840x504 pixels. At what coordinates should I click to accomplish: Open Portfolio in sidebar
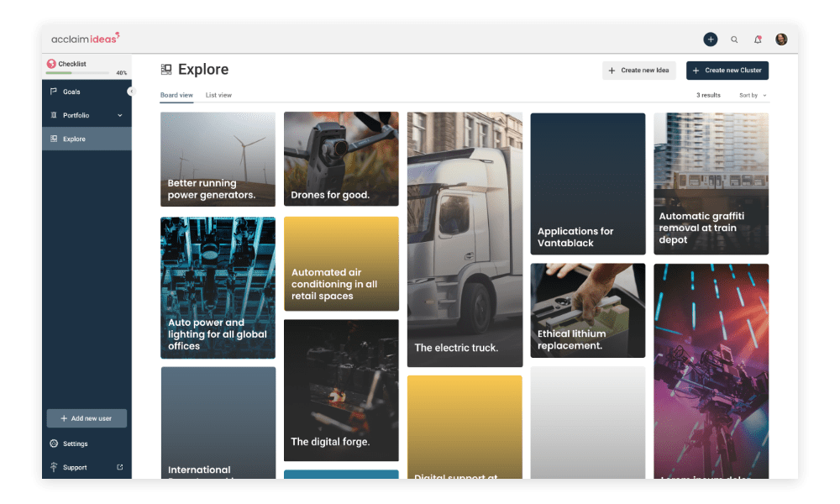87,115
